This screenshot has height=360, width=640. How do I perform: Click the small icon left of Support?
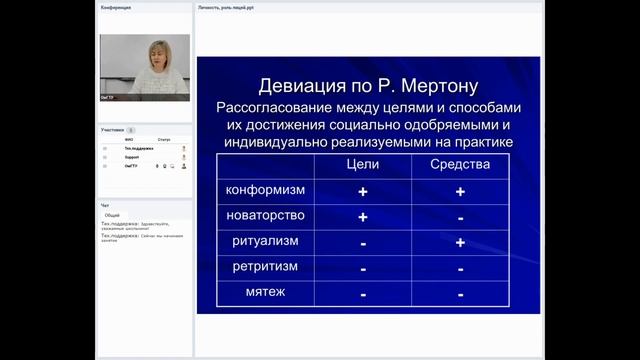coord(105,157)
